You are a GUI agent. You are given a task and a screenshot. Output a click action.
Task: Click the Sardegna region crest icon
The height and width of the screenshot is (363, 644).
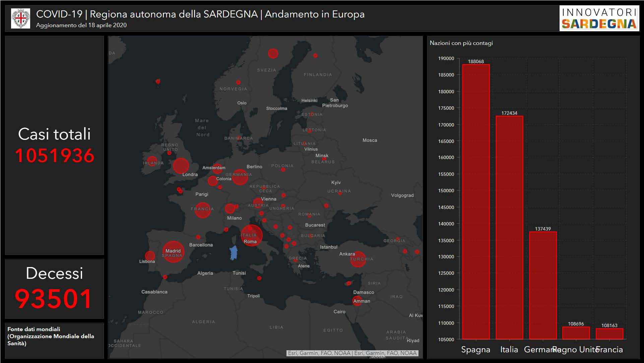click(20, 18)
